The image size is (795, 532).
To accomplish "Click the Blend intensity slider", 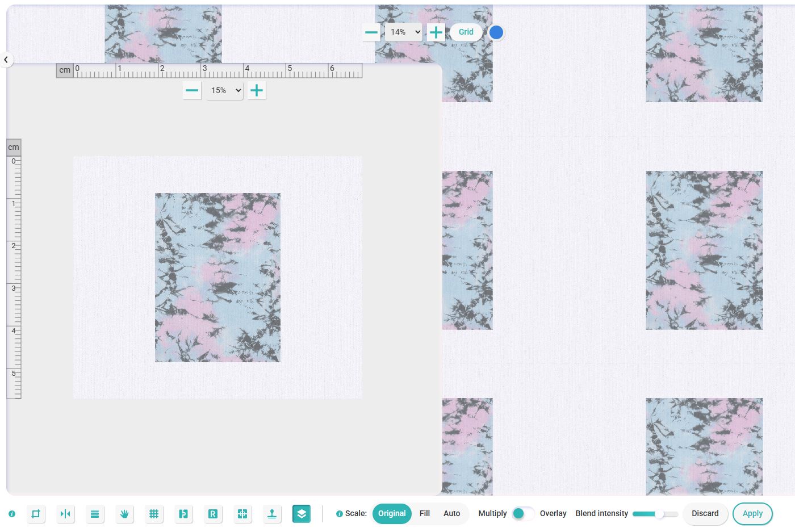I will [655, 514].
